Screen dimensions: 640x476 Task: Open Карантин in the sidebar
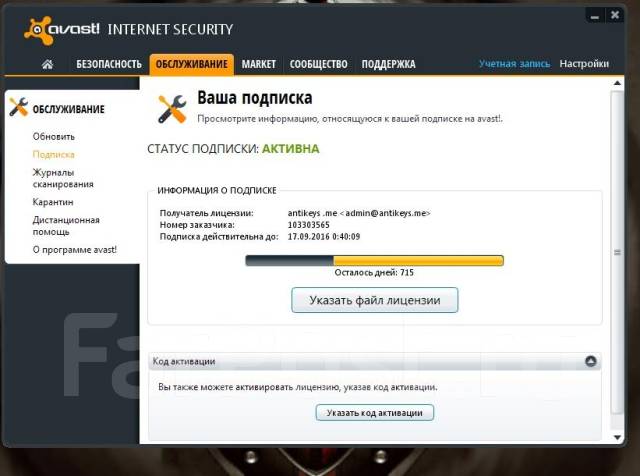point(53,202)
